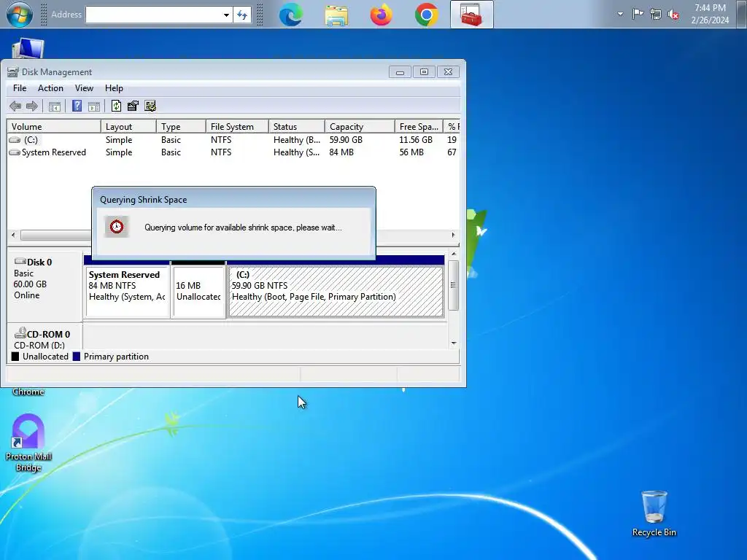Open the Action menu
The height and width of the screenshot is (560, 747).
(50, 88)
